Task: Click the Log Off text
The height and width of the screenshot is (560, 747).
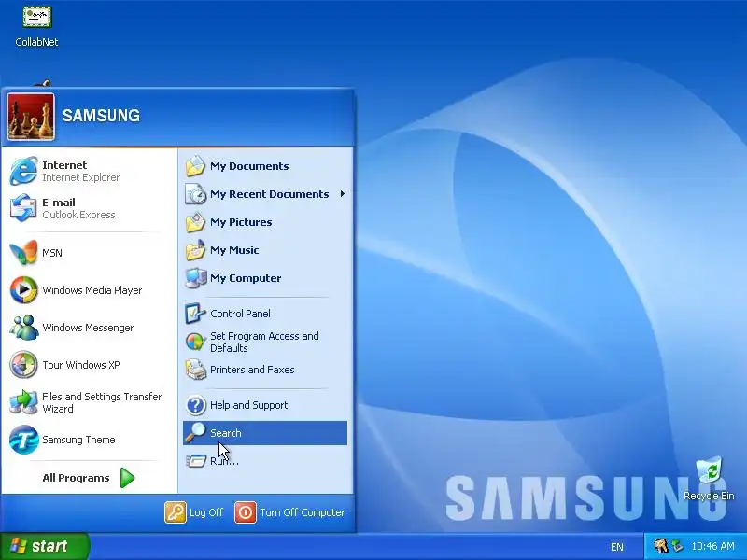Action: coord(206,512)
